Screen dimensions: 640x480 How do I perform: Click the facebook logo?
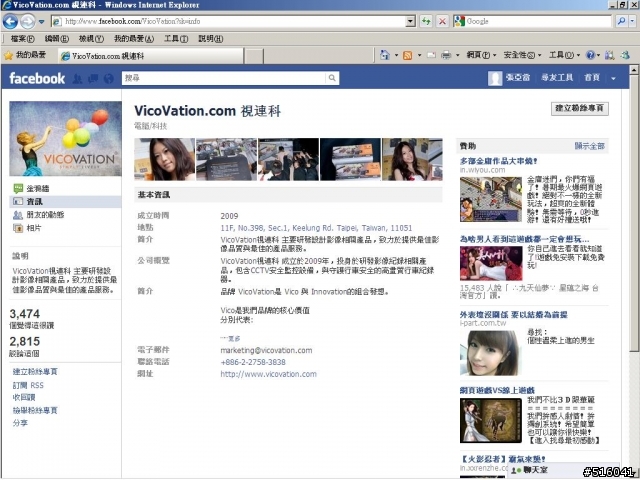click(x=37, y=78)
